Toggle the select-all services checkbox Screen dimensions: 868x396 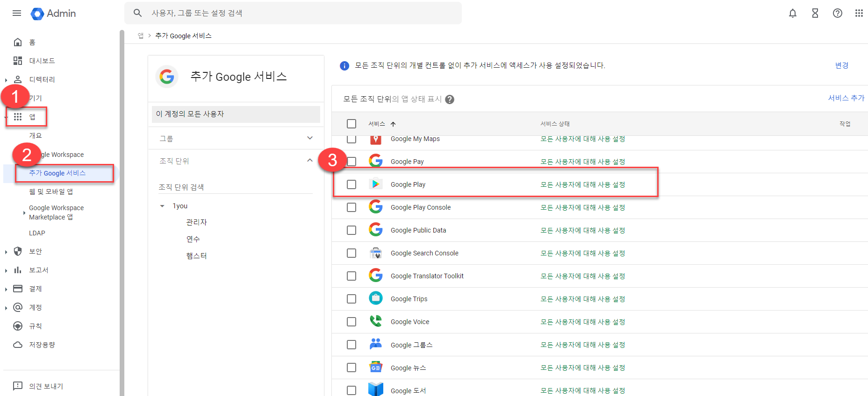352,124
